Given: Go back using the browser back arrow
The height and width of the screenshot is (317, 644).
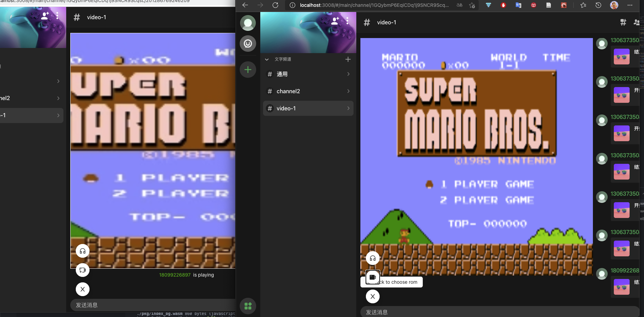Looking at the screenshot, I should [245, 5].
